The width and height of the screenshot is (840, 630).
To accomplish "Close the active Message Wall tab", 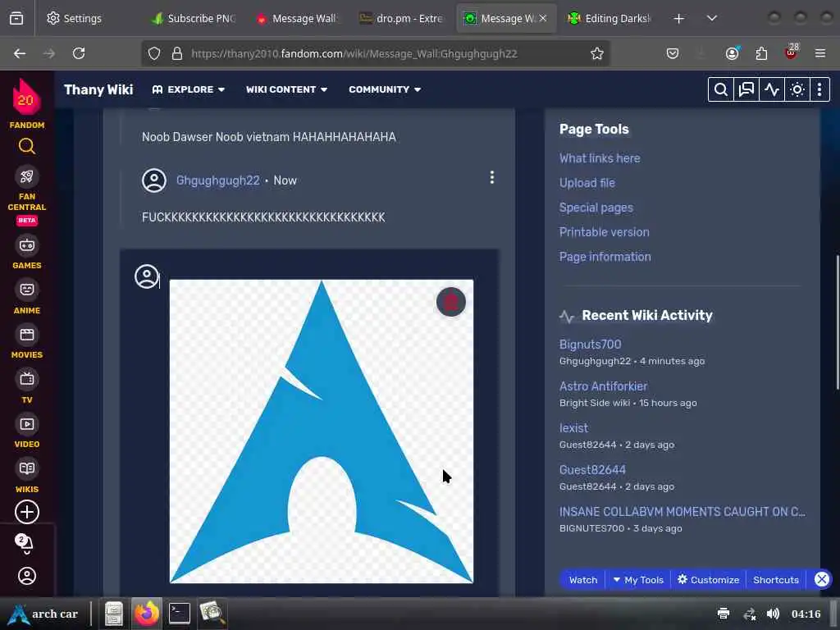I will 543,18.
